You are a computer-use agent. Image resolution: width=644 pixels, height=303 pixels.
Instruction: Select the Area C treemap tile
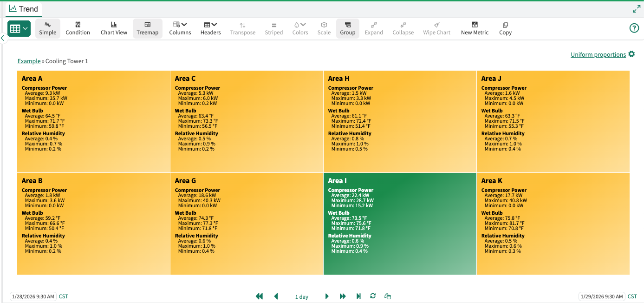tap(247, 121)
